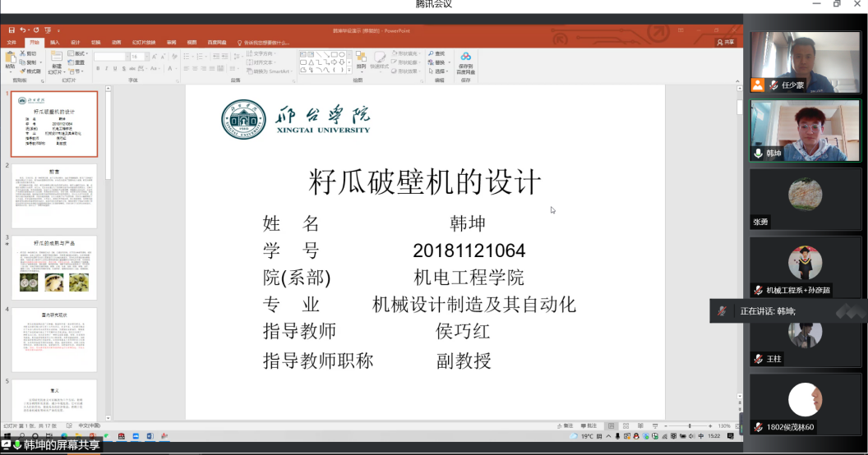Click the Reset (重置) slide button

[x=77, y=62]
